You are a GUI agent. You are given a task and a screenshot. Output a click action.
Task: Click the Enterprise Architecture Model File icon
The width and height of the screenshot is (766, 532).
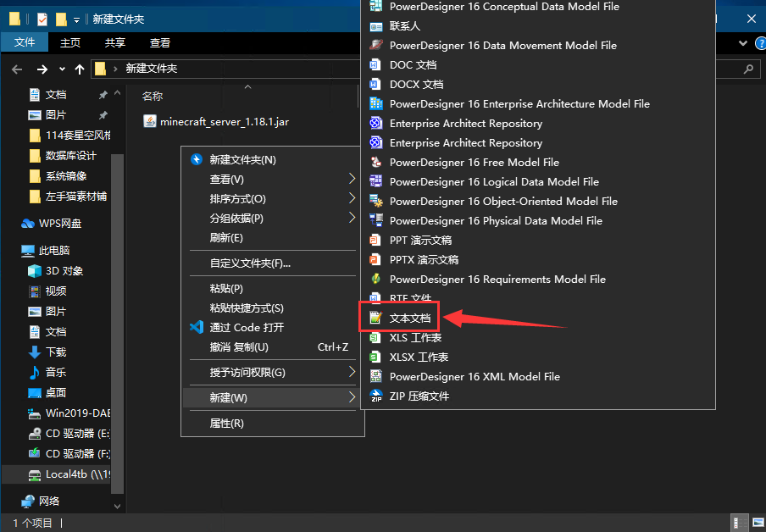pos(375,103)
